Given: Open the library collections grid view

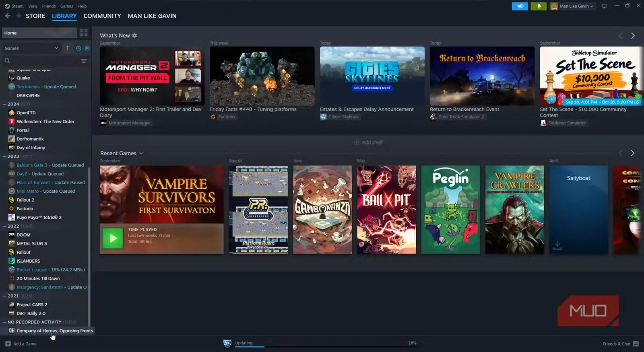Looking at the screenshot, I should pyautogui.click(x=84, y=33).
